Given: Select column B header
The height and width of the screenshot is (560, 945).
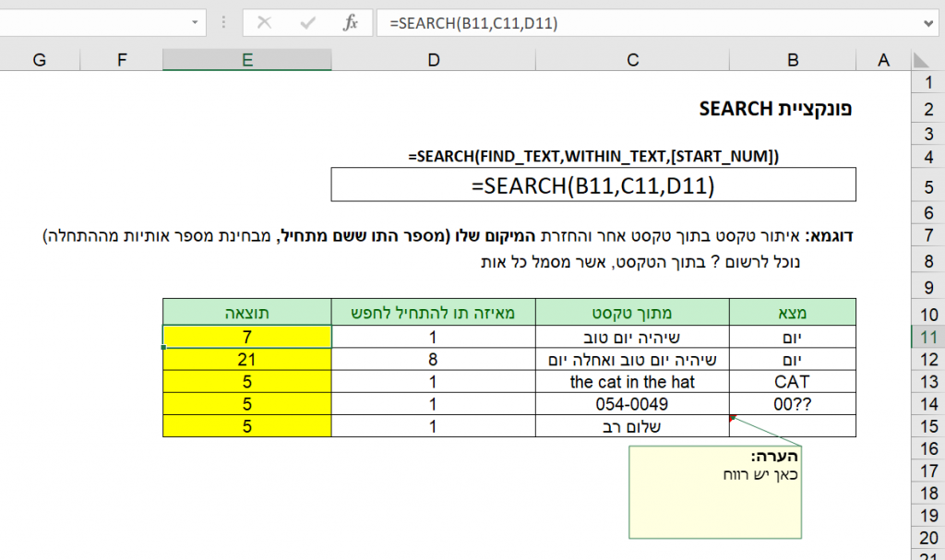Looking at the screenshot, I should [793, 60].
